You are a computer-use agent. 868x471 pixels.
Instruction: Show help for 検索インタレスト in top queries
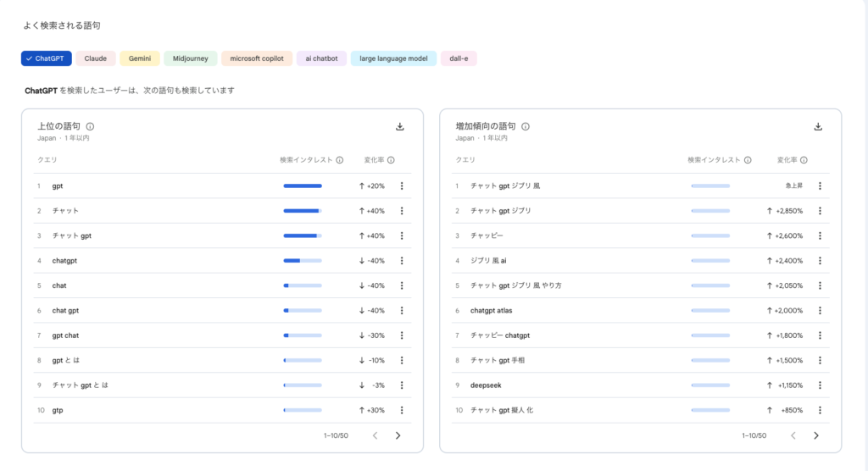click(339, 160)
